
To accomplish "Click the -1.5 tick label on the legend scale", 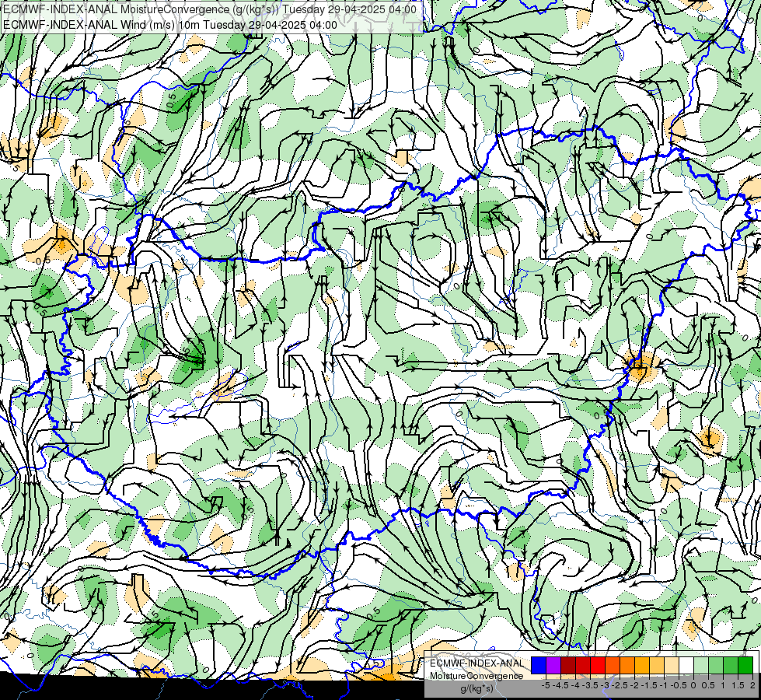I will tap(649, 685).
